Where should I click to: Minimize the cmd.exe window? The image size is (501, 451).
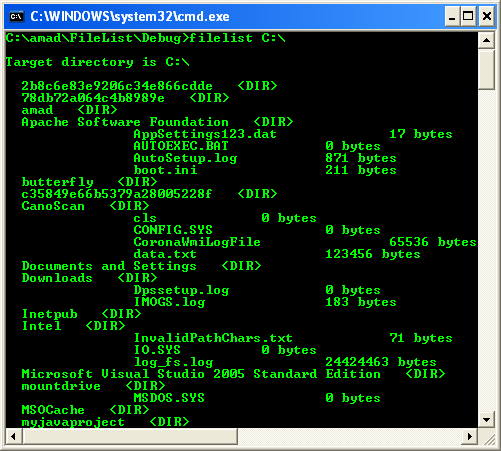click(452, 16)
